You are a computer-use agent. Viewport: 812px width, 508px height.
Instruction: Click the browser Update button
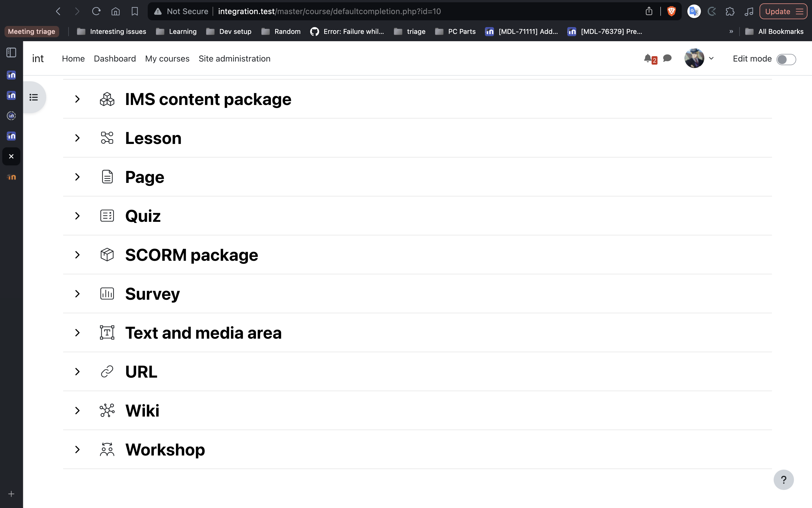click(x=783, y=11)
